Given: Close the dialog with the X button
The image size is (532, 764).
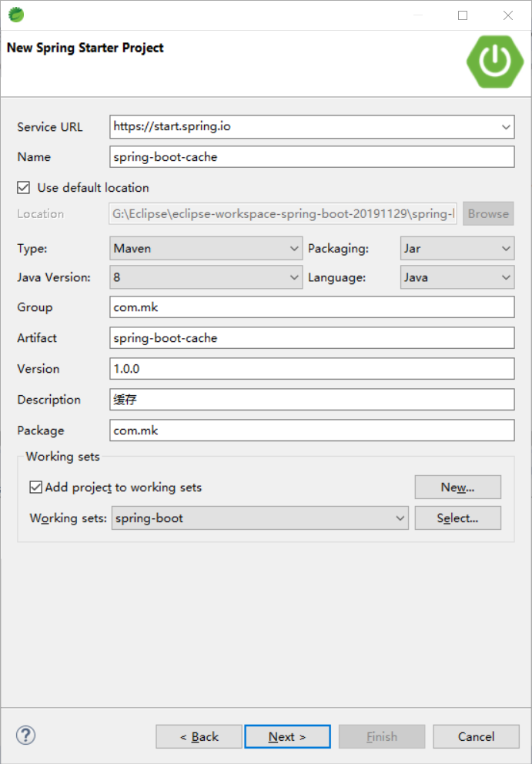Looking at the screenshot, I should coord(508,15).
